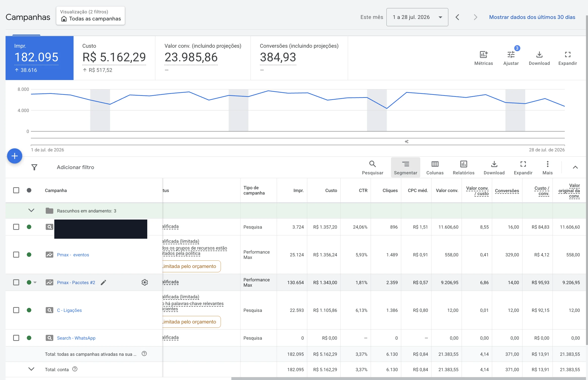Click the Adicionar filtro field
Image resolution: width=588 pixels, height=380 pixels.
tap(75, 167)
